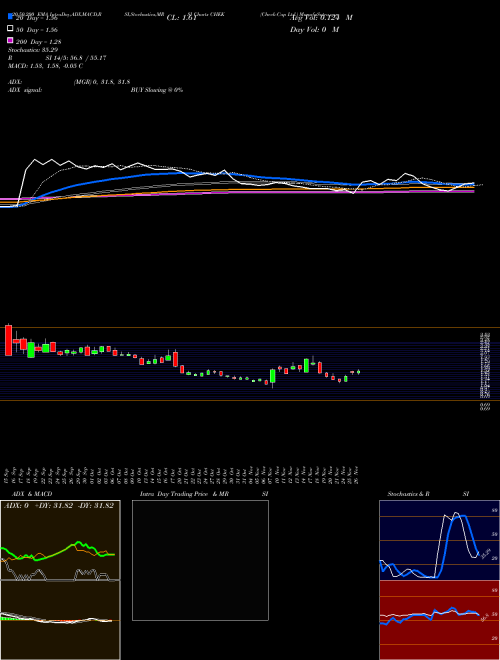500x660 pixels.
Task: Click the blue stochastics chart panel
Action: [439, 540]
